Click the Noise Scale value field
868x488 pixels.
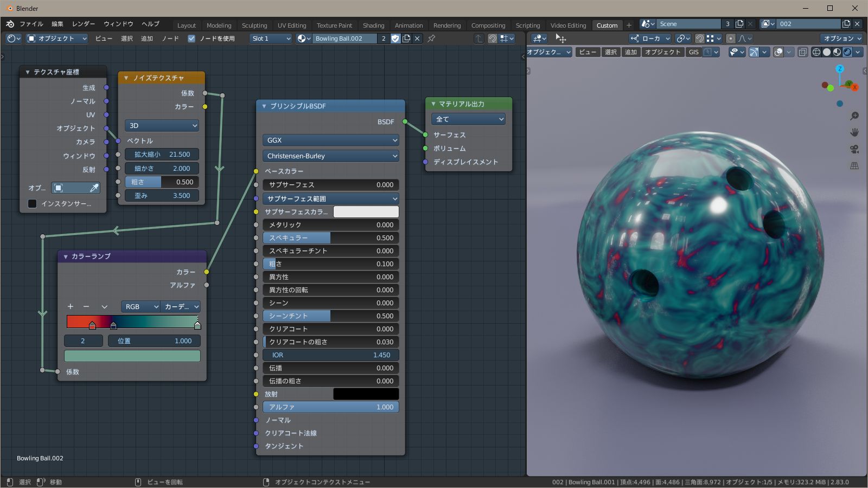[x=162, y=154]
